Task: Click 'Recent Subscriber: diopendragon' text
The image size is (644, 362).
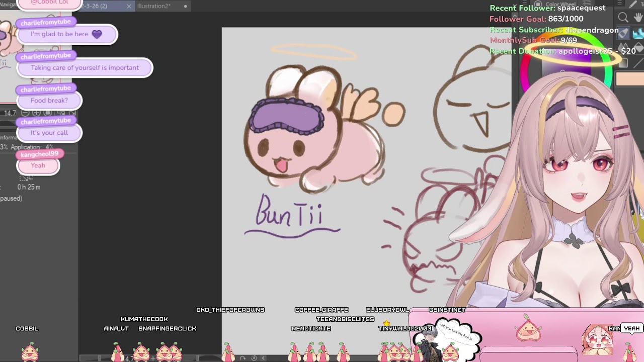Action: pos(554,30)
